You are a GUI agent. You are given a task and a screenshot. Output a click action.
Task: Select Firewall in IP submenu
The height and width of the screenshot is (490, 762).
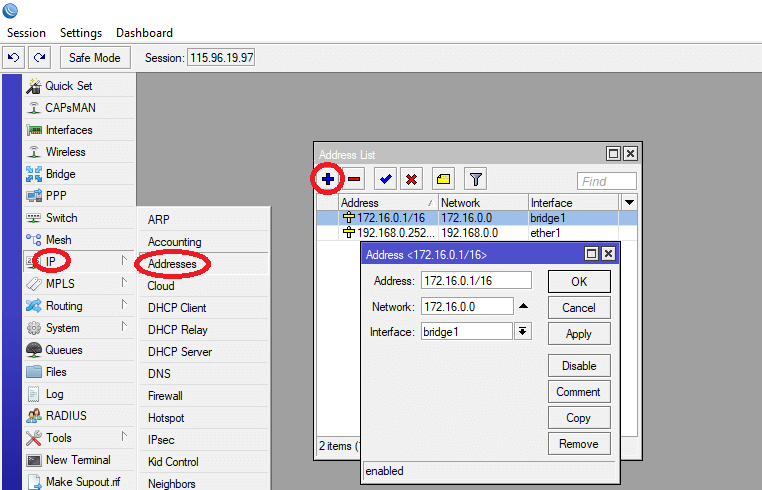(204, 396)
